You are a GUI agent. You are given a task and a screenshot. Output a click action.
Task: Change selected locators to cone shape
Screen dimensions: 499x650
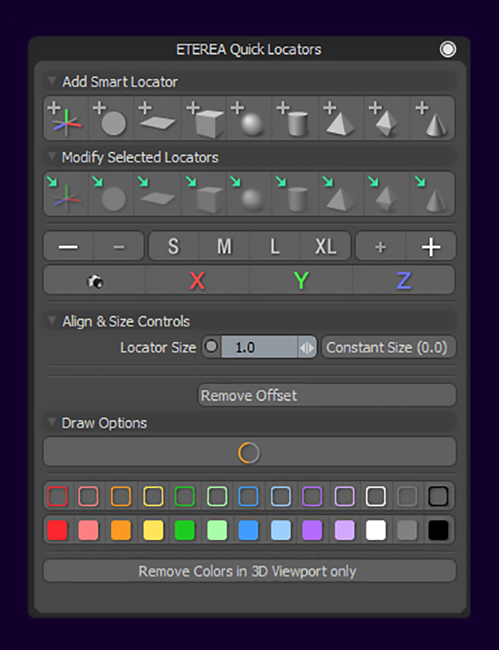click(x=432, y=194)
